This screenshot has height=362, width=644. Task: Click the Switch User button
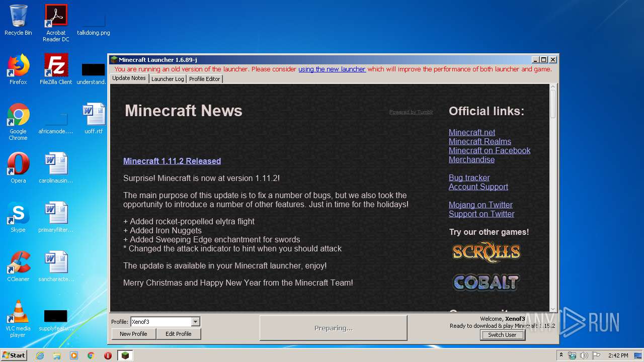(x=502, y=335)
